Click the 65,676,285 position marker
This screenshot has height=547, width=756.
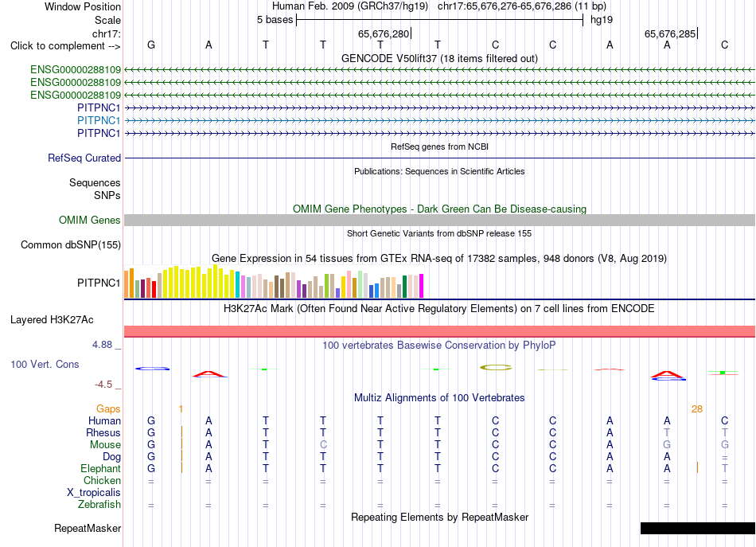(670, 33)
